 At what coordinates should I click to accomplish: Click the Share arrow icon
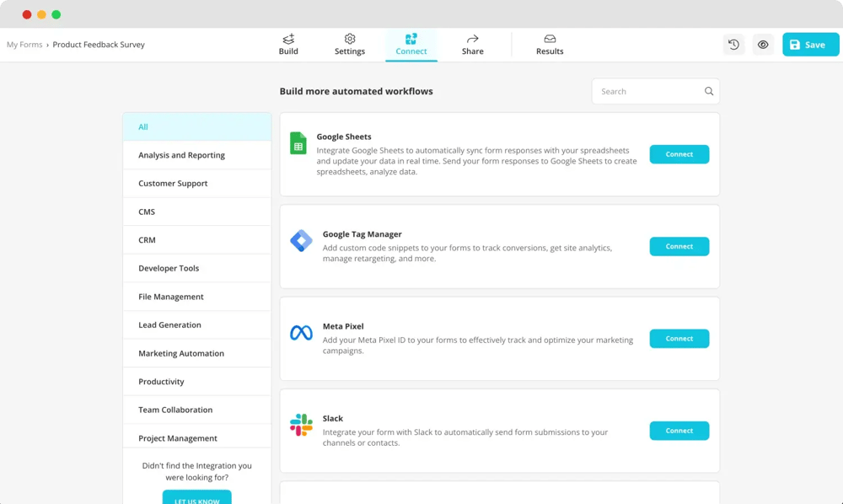(x=472, y=39)
